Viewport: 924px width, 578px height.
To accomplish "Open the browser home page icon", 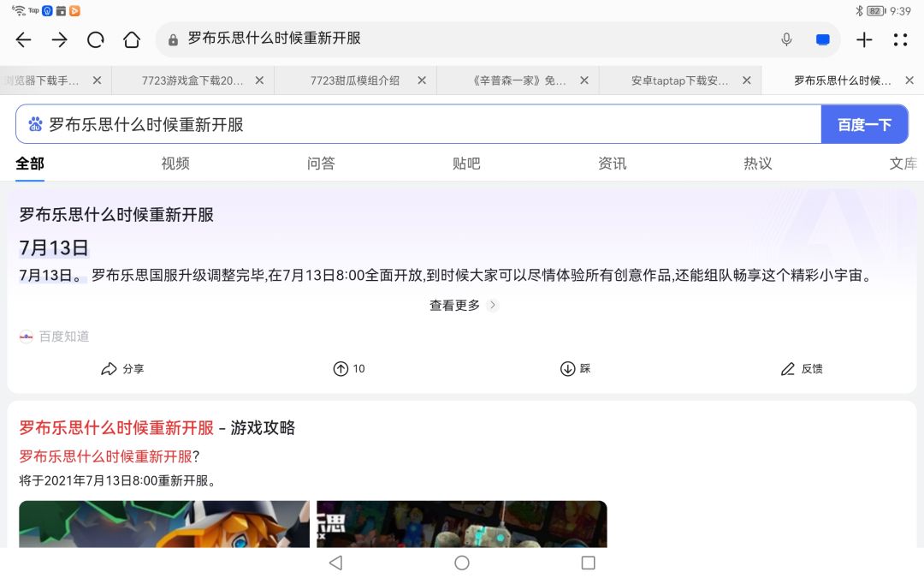I will [132, 40].
